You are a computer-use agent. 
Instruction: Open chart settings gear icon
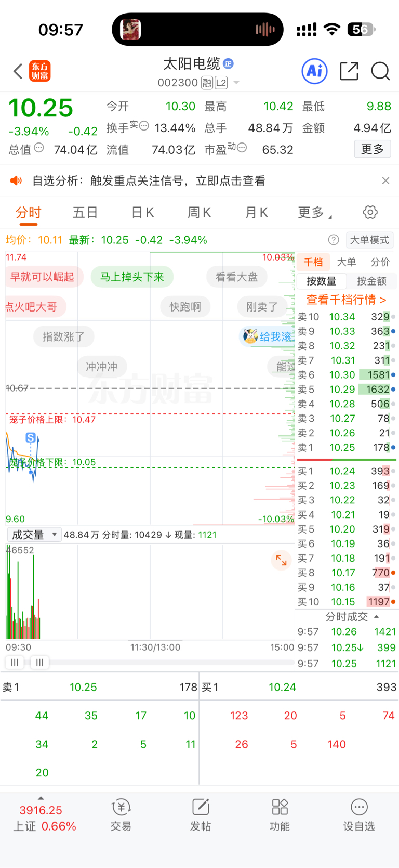[x=370, y=212]
